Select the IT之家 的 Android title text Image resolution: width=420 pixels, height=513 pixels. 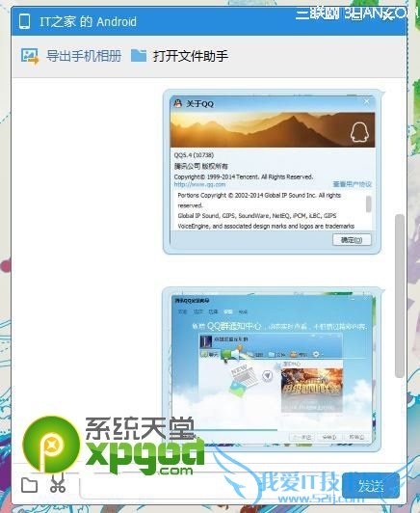[89, 22]
